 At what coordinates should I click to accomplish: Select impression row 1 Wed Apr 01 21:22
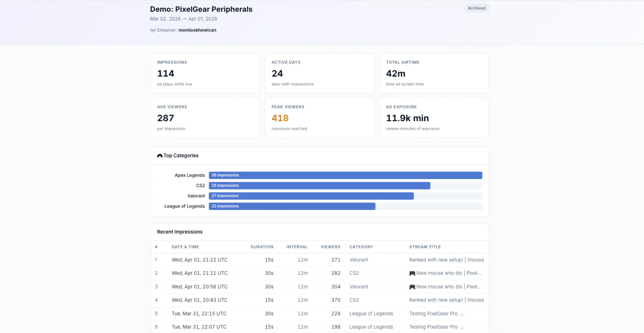tap(319, 260)
